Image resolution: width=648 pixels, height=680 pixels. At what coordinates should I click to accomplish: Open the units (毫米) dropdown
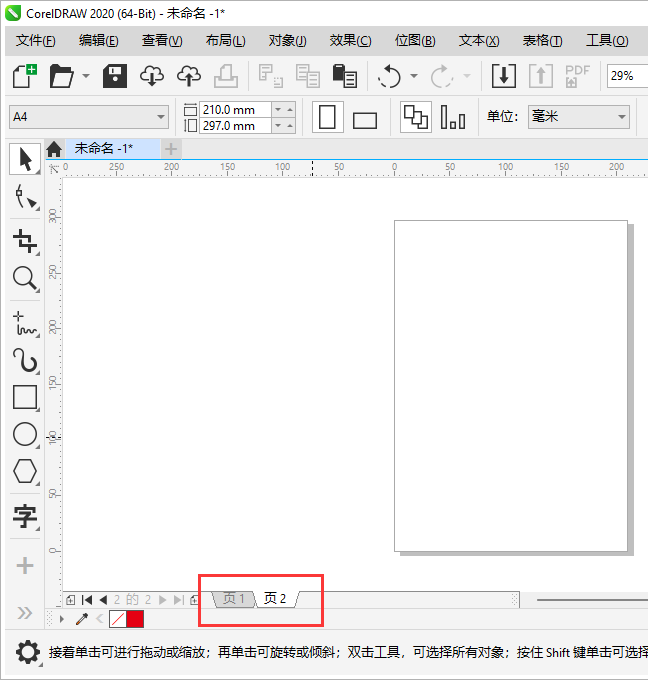pyautogui.click(x=579, y=117)
